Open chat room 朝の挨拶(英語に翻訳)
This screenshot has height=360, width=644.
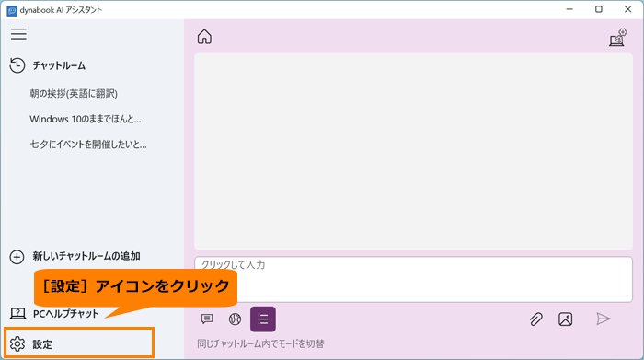click(74, 94)
